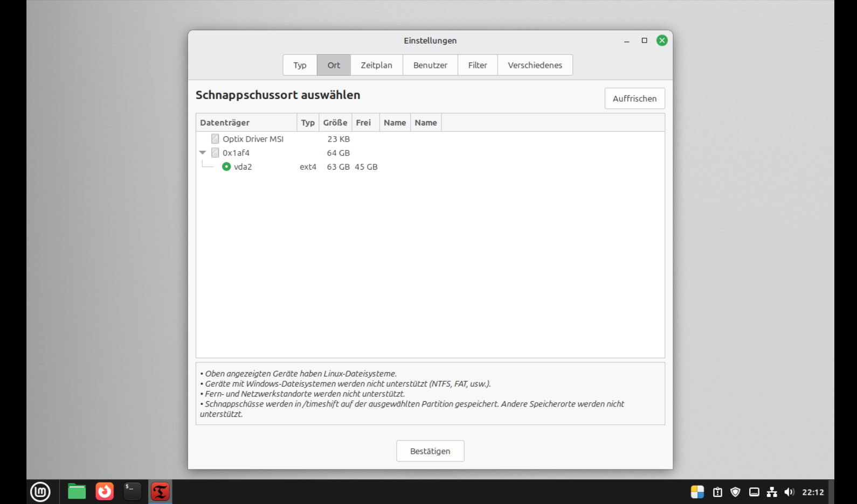Click the Optix Driver MSI disk icon
This screenshot has height=504, width=857.
(x=215, y=139)
